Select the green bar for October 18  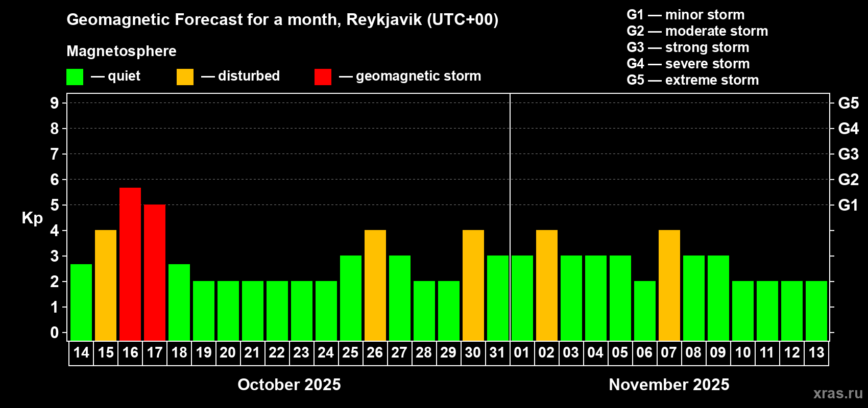(179, 302)
